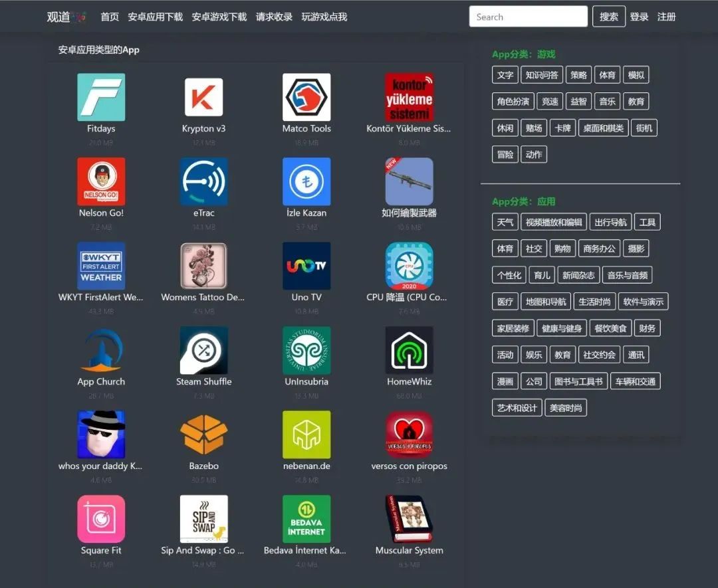The height and width of the screenshot is (588, 718).
Task: Choose the 健康与健身 app category
Action: click(x=562, y=328)
